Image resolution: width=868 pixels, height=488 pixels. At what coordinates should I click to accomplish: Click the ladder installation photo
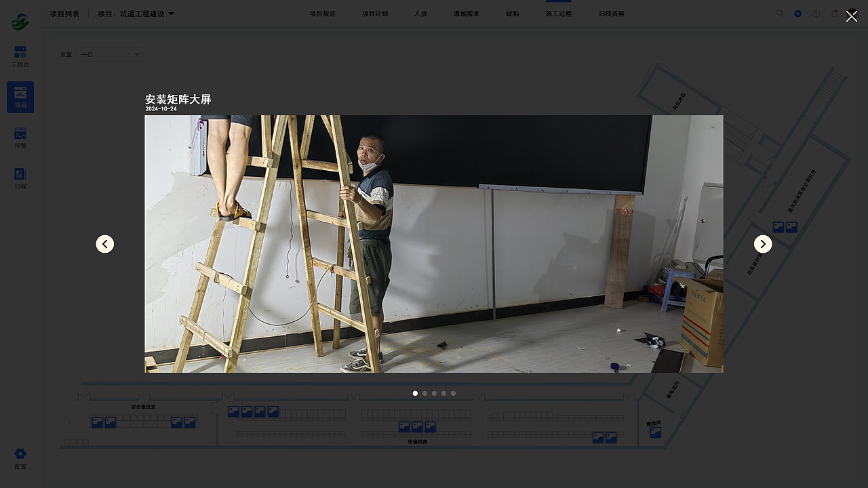[x=434, y=244]
